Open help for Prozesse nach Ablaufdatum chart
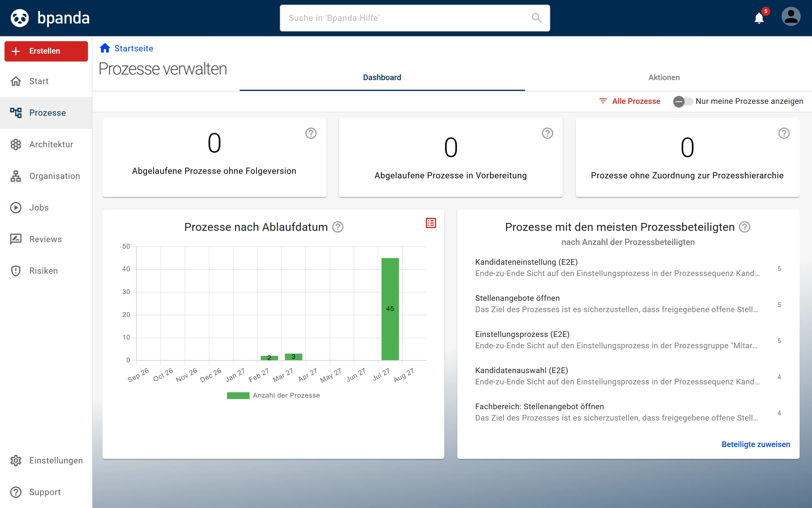 point(337,227)
